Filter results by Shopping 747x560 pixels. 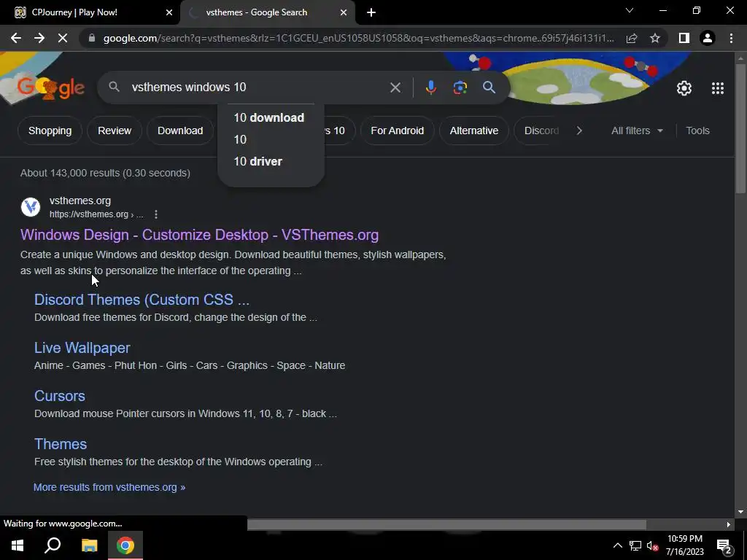pyautogui.click(x=50, y=131)
